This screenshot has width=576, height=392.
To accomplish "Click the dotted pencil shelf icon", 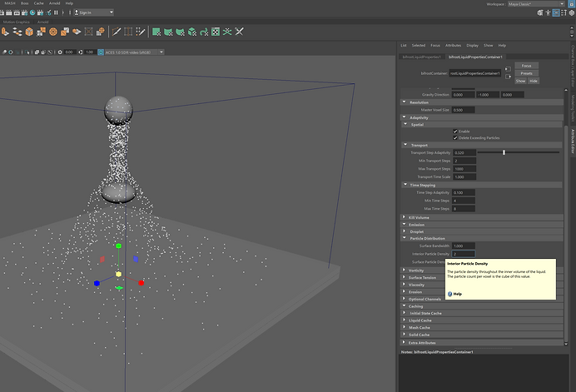I will click(x=141, y=32).
